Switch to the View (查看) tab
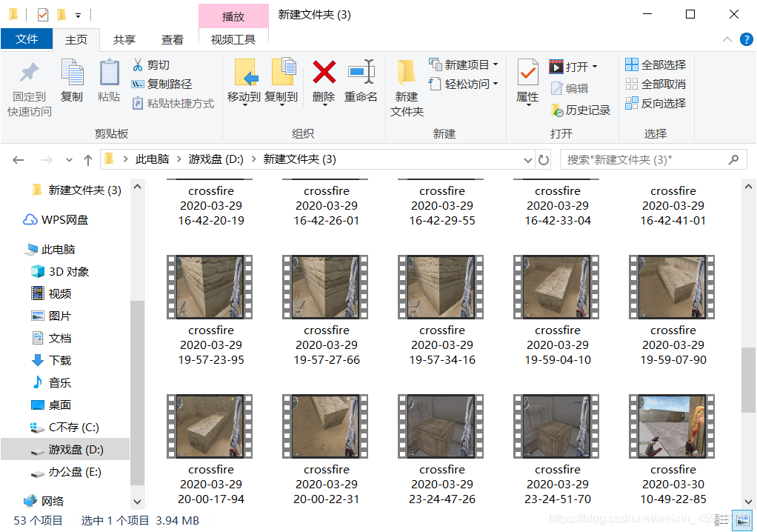This screenshot has width=757, height=532. pyautogui.click(x=172, y=39)
